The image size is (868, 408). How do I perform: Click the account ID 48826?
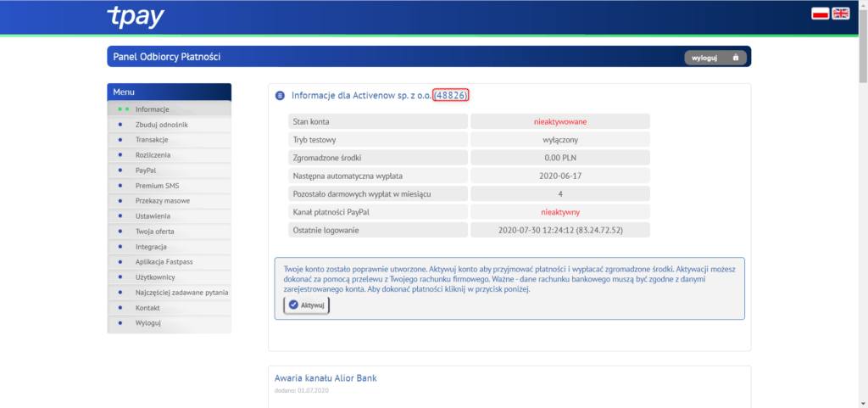[451, 95]
